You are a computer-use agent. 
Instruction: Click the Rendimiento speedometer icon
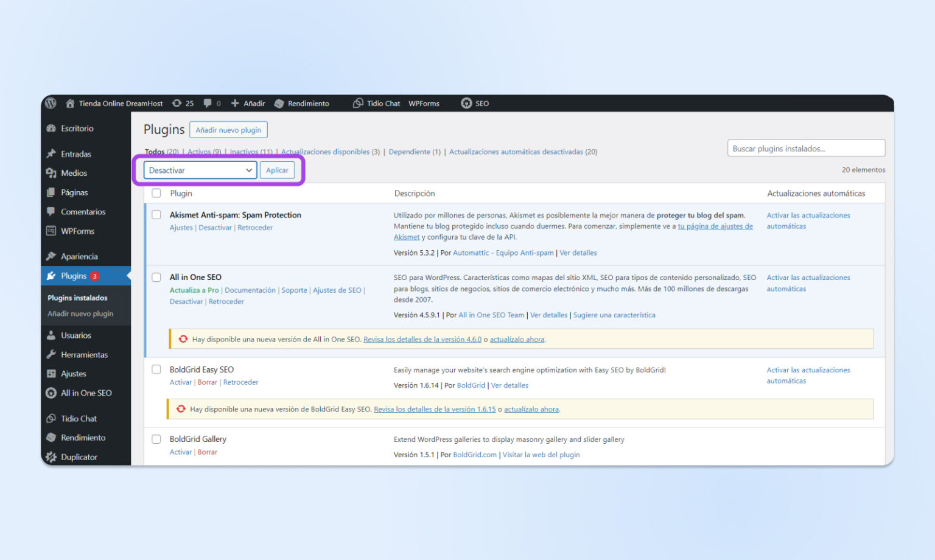pyautogui.click(x=279, y=103)
